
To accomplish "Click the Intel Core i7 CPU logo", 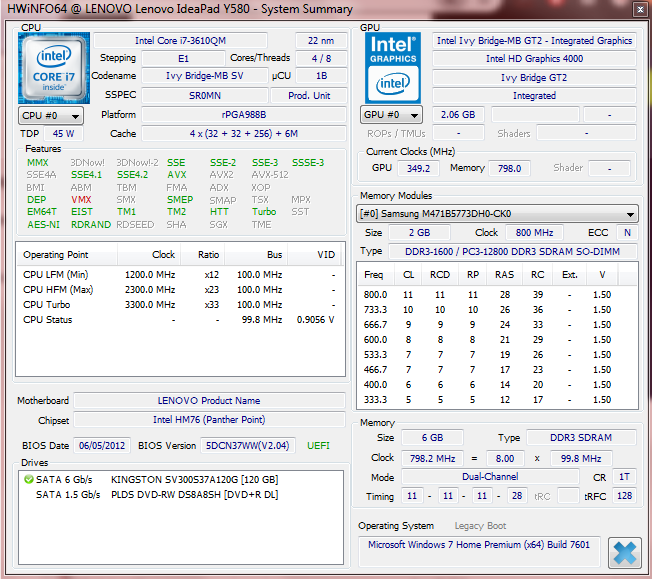I will click(x=54, y=68).
